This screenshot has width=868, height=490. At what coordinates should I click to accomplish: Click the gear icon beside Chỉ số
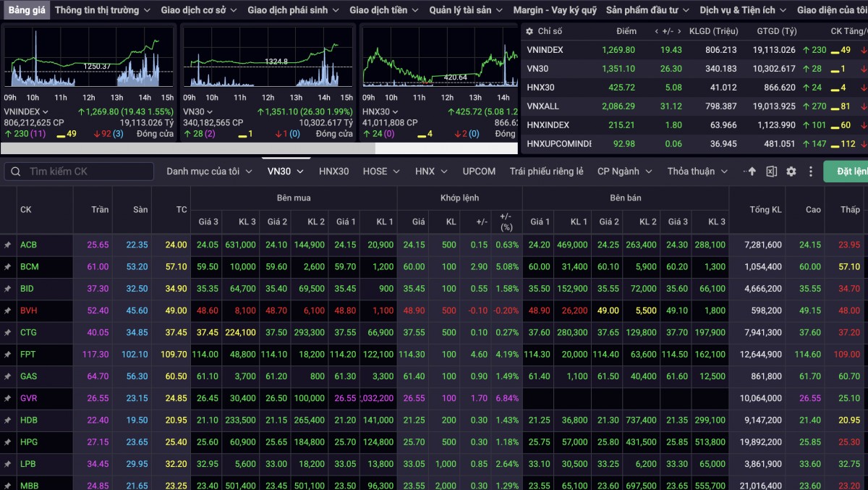click(529, 32)
